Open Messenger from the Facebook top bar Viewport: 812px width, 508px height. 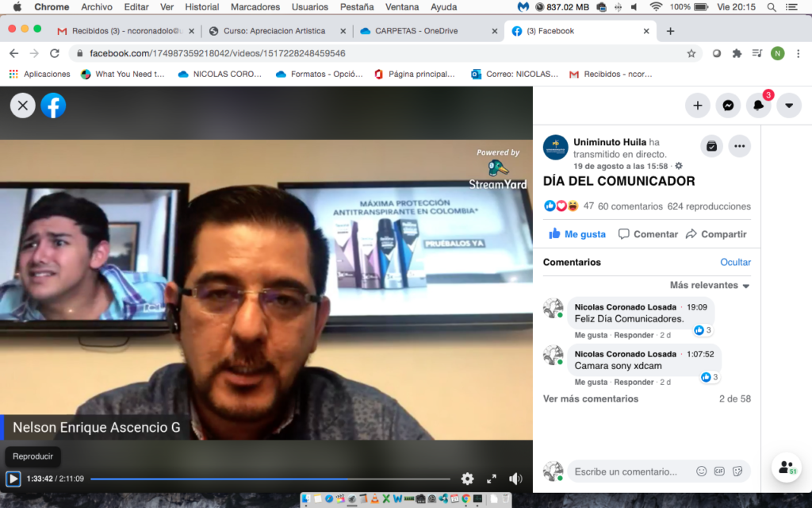[728, 106]
